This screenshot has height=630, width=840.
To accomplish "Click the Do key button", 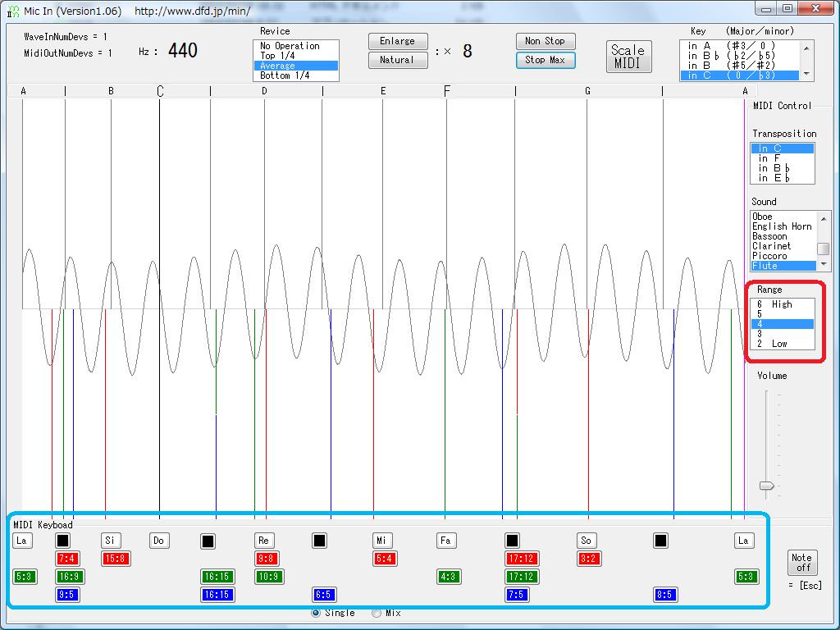I will tap(159, 541).
